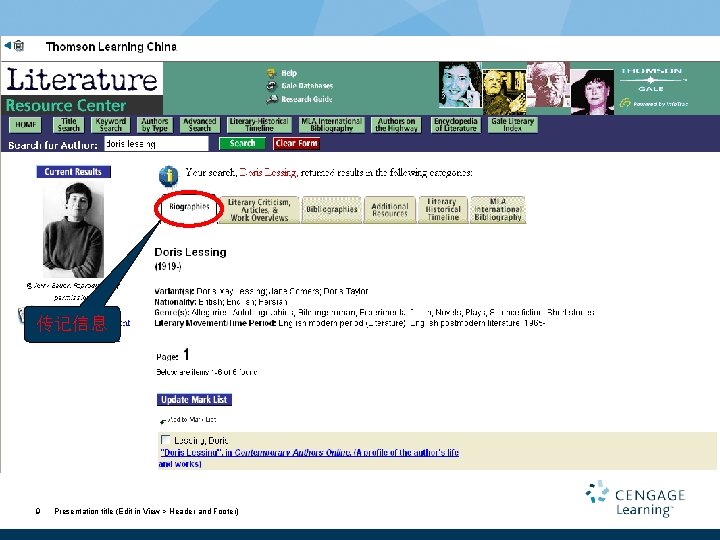The width and height of the screenshot is (720, 540).
Task: Click the blue info icon beside search results
Action: point(169,176)
